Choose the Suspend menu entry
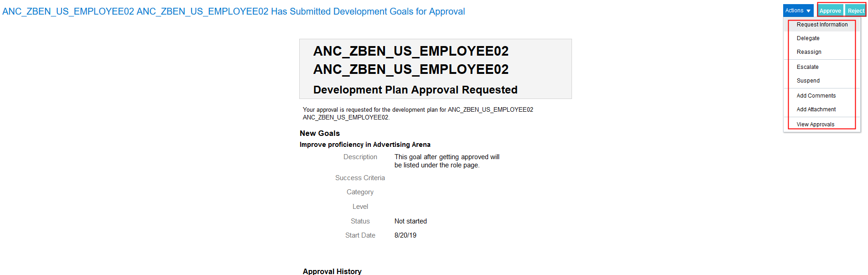868x275 pixels. point(808,81)
